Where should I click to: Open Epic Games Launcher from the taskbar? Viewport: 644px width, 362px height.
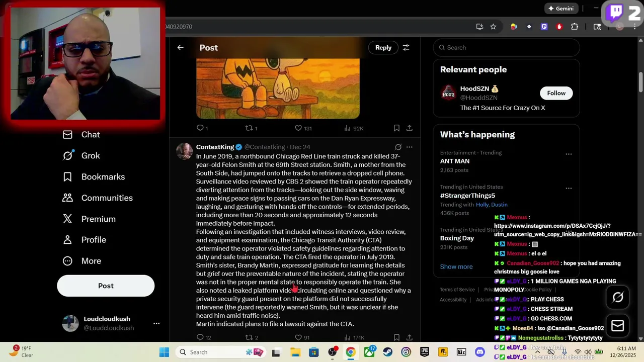tap(425, 352)
